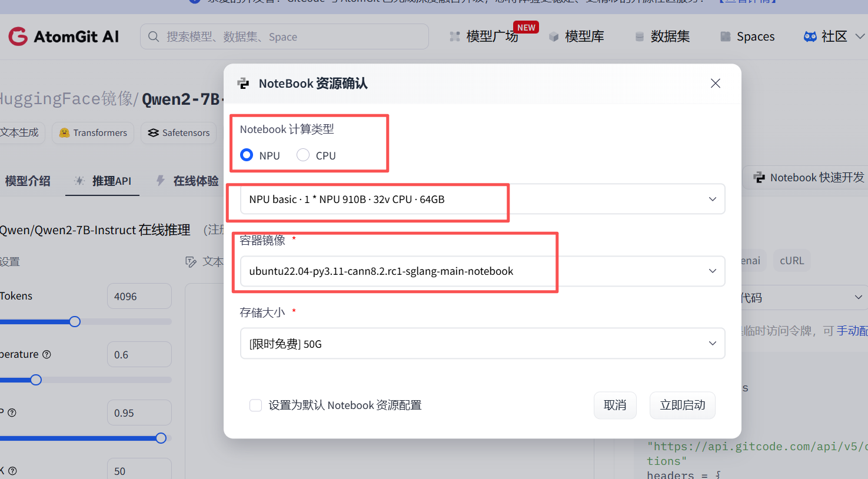Click the 模型库 cube icon
The height and width of the screenshot is (479, 868).
pos(554,36)
